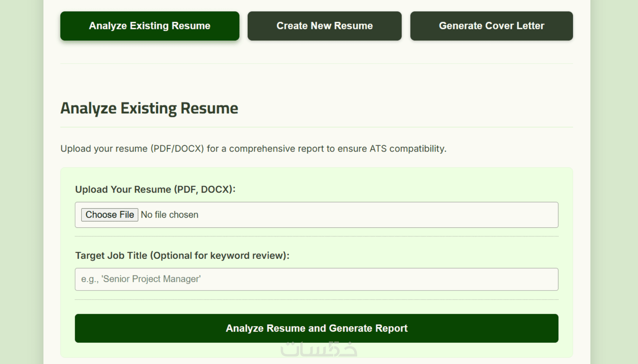
Task: Open the Create New Resume tab
Action: click(x=324, y=26)
